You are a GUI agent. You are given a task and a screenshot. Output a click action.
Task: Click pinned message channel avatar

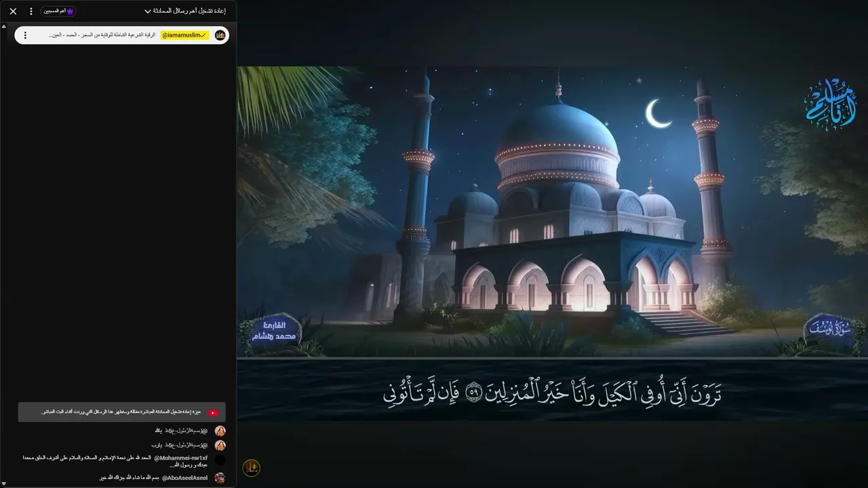pyautogui.click(x=220, y=35)
